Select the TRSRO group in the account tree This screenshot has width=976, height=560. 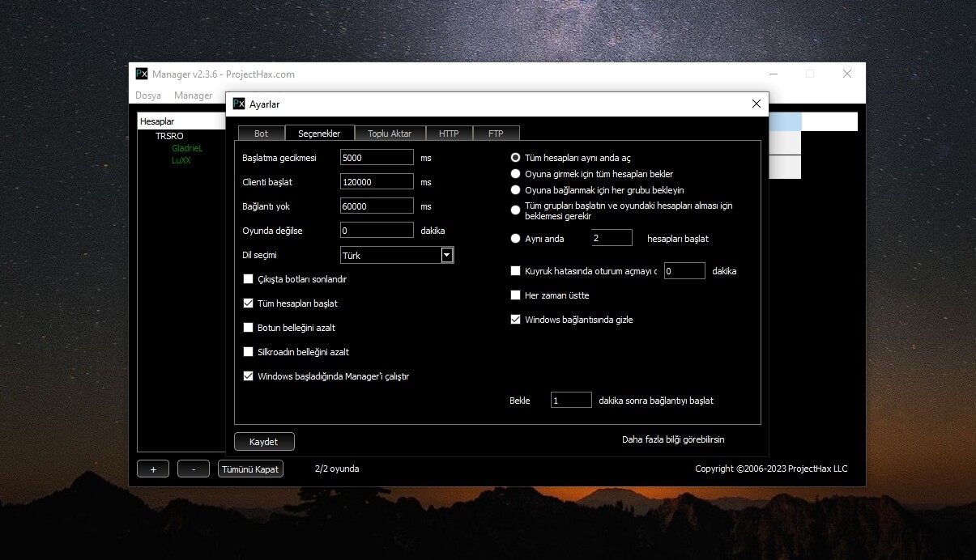(169, 136)
